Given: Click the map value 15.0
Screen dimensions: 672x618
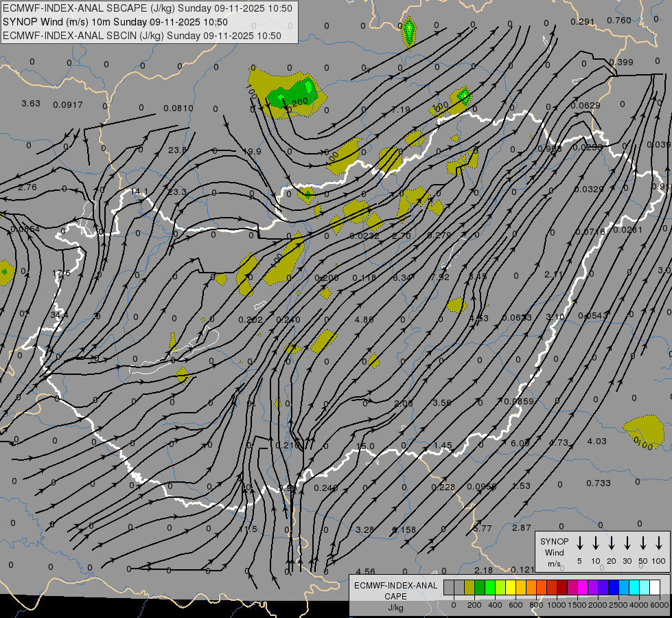Looking at the screenshot, I should coord(365,446).
